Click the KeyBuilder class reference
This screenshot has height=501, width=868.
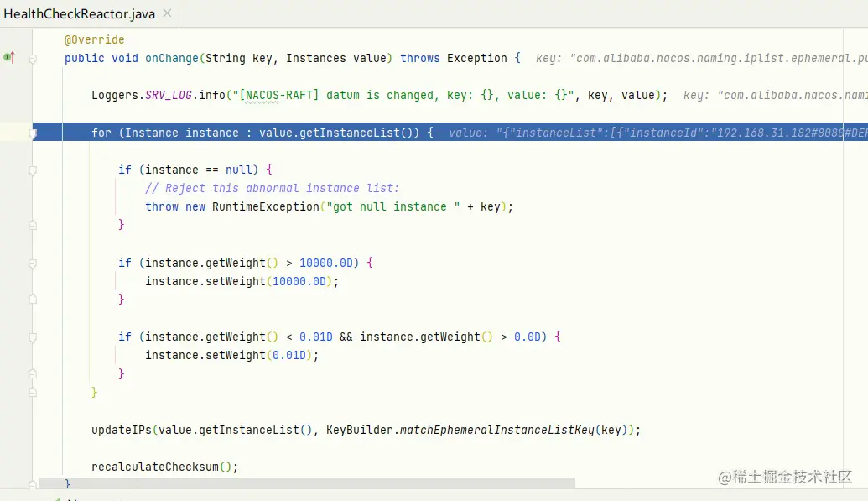pos(359,430)
